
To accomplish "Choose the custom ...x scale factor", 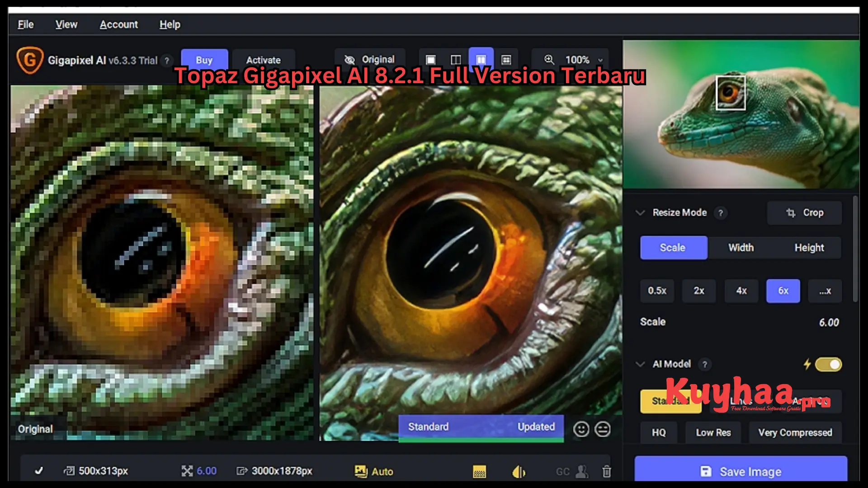I will [825, 291].
